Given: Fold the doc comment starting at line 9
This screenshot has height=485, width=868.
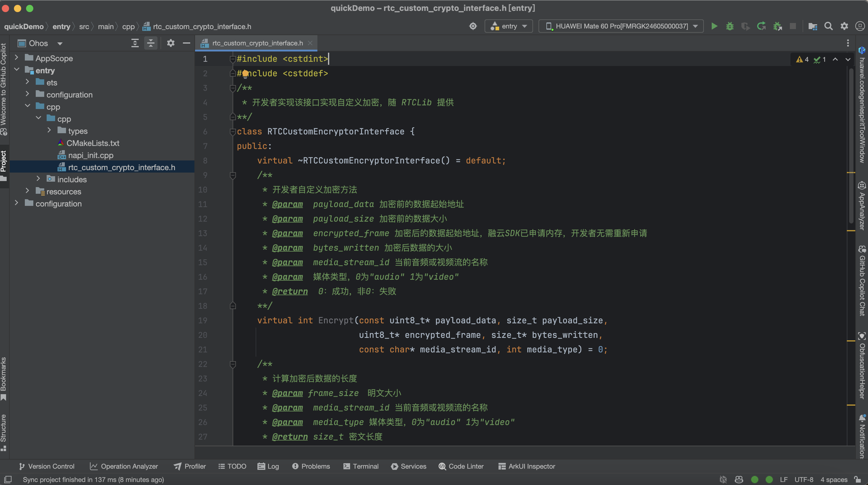Looking at the screenshot, I should [233, 176].
